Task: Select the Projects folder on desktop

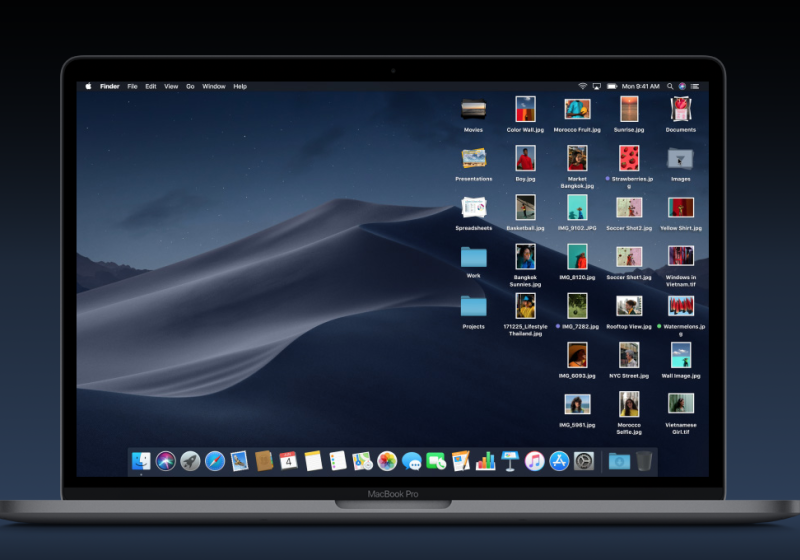Action: [473, 306]
